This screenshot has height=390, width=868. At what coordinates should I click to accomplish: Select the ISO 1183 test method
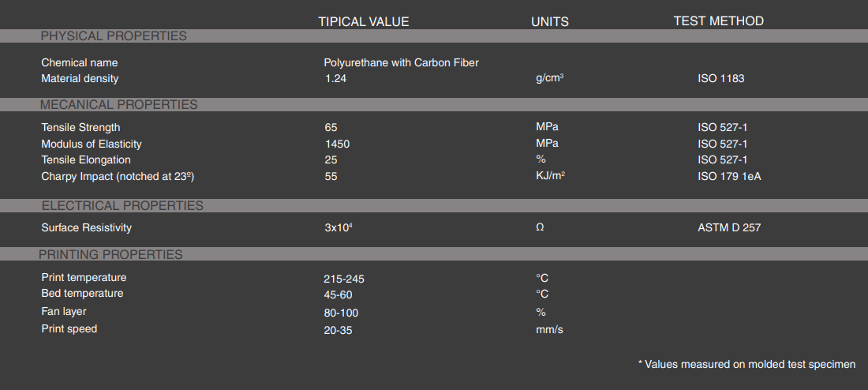point(720,79)
